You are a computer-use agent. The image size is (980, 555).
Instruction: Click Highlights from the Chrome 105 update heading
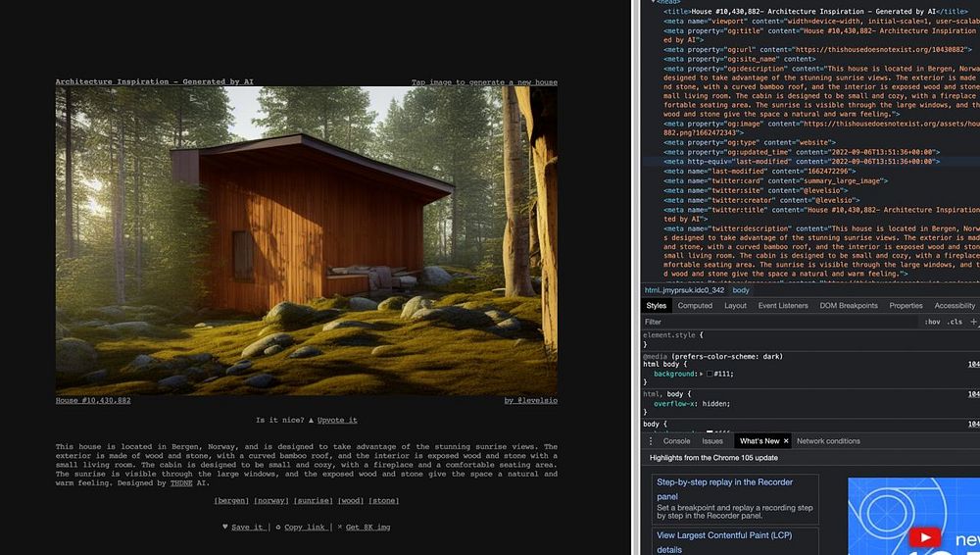click(x=713, y=457)
